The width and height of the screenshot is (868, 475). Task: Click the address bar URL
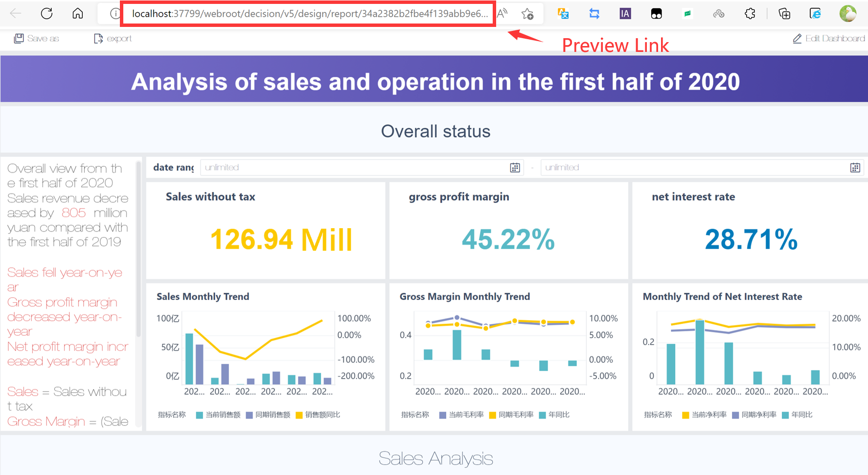point(310,14)
